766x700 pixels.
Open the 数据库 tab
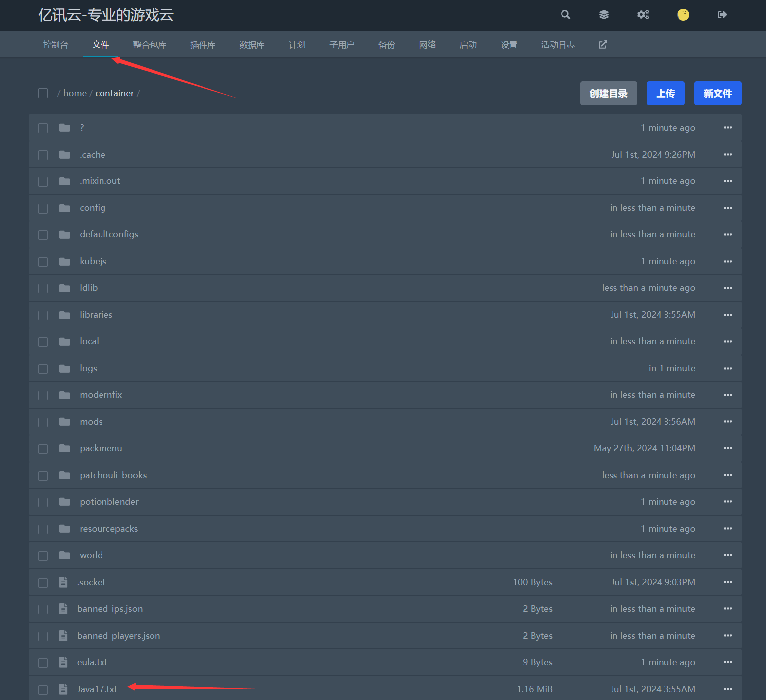(x=252, y=45)
